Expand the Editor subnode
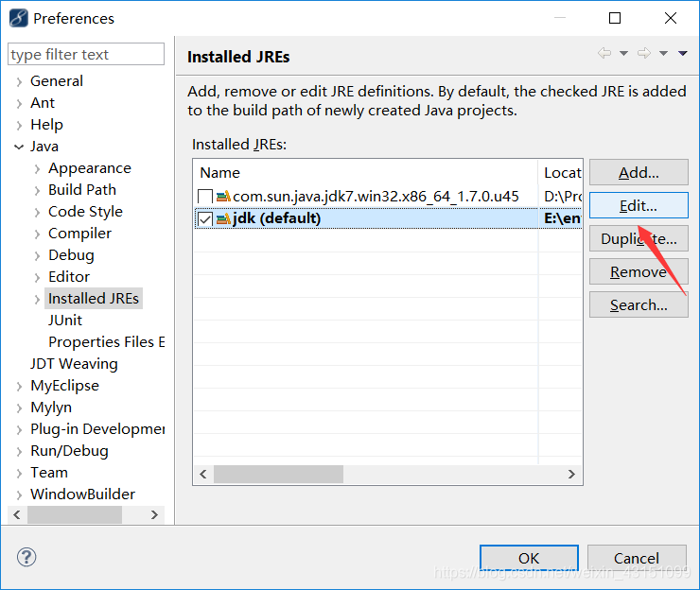700x590 pixels. [37, 278]
